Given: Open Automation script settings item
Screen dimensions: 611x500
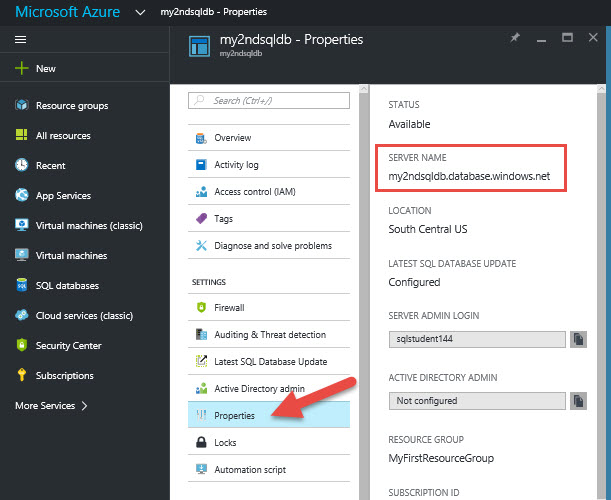Looking at the screenshot, I should 250,470.
